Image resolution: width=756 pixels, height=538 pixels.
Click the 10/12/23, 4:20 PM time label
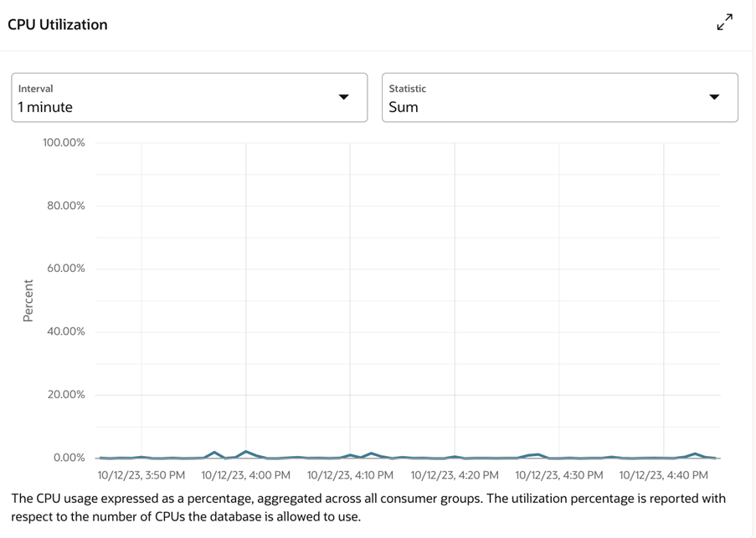[455, 475]
